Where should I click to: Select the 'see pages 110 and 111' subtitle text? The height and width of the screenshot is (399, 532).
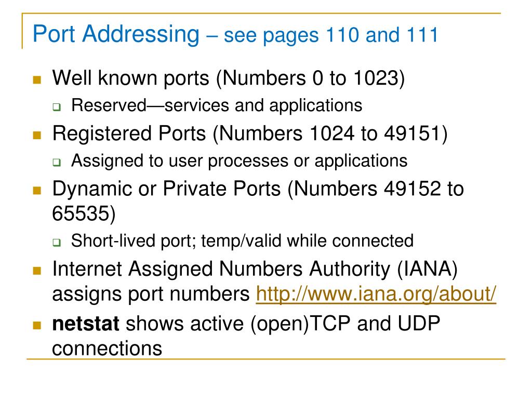(331, 35)
